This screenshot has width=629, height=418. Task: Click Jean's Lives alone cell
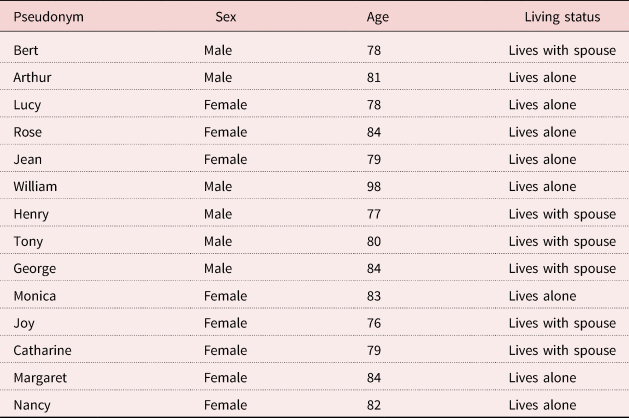[x=542, y=160]
